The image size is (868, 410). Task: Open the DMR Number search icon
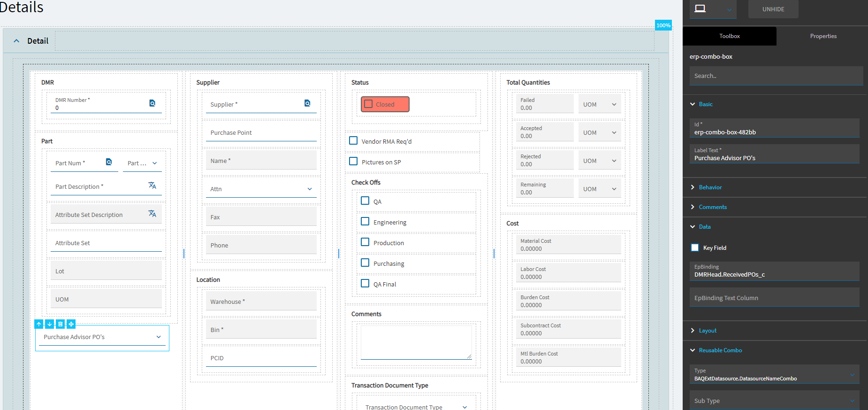(152, 103)
